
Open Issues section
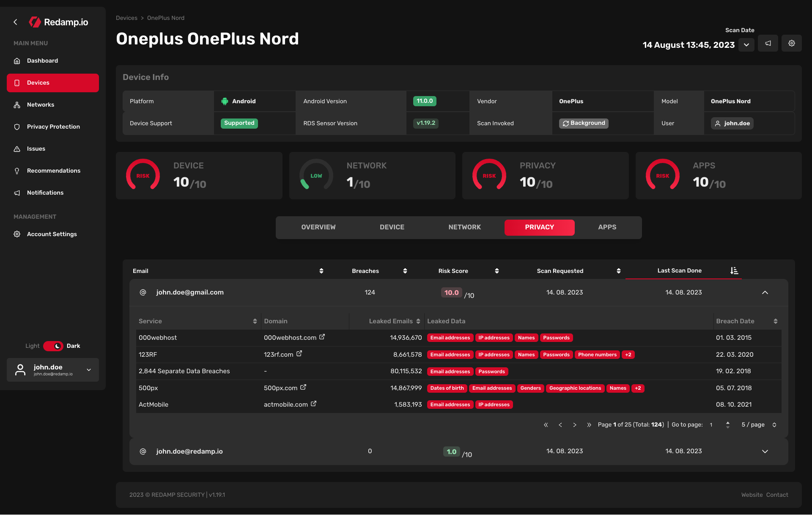pyautogui.click(x=53, y=149)
